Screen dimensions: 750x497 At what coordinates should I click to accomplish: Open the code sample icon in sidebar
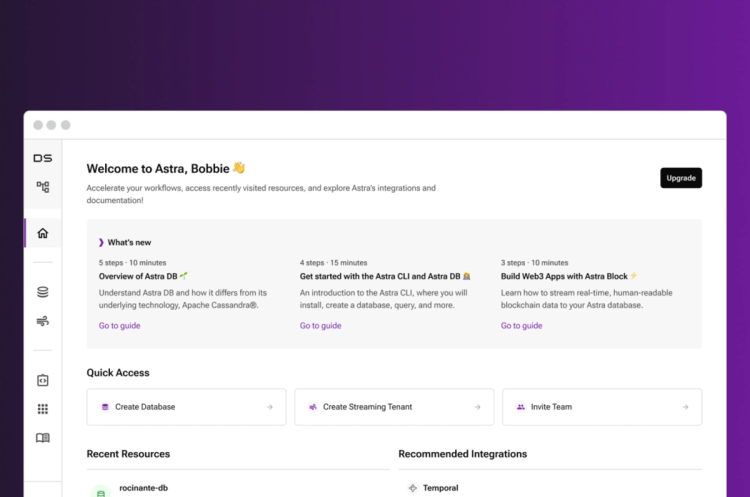[x=43, y=380]
